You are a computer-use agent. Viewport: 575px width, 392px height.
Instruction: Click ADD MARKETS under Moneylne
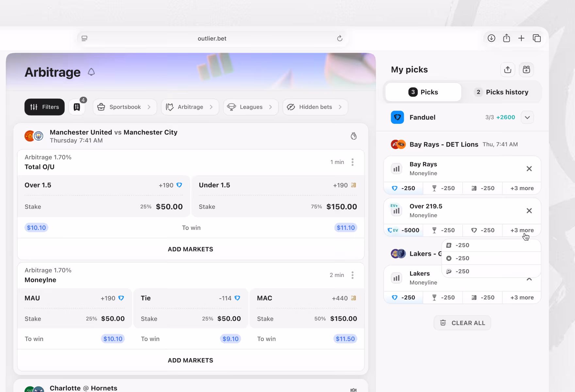[x=190, y=360]
